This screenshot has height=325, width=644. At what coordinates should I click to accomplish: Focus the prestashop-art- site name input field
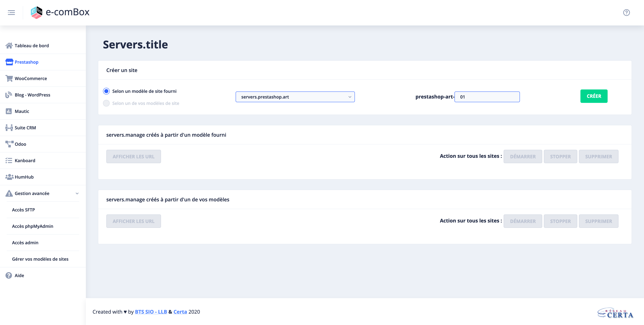pos(487,97)
